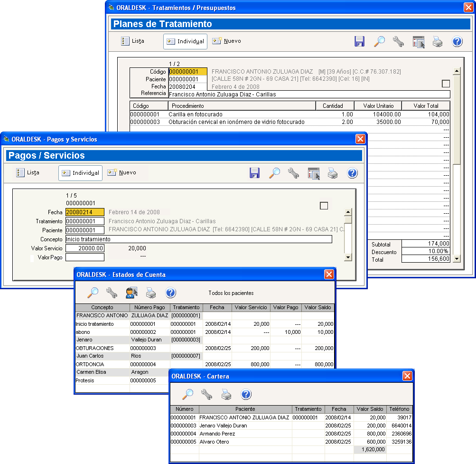This screenshot has width=476, height=464.
Task: Switch to Lista tab in Planes de Tratamiento
Action: (133, 41)
